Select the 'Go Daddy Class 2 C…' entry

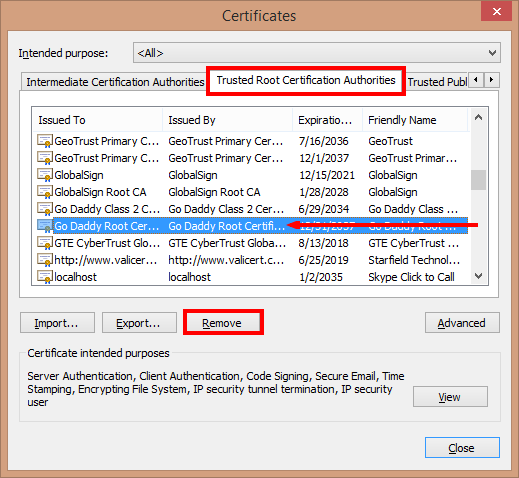pos(107,209)
